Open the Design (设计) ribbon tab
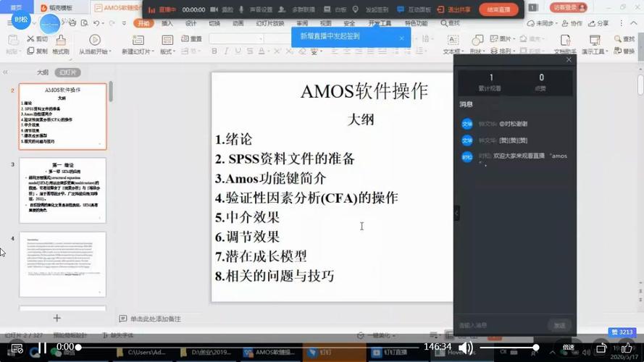 click(191, 23)
